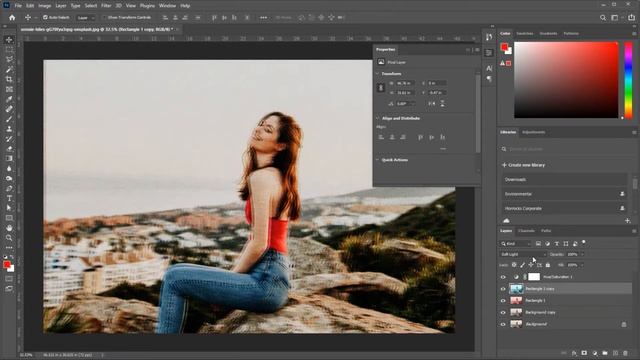640x360 pixels.
Task: Hide the Rectangle 1 copy layer
Action: (x=503, y=289)
